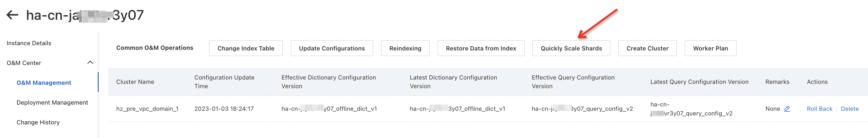Click the Cluster Name column header
868x138 pixels.
135,82
